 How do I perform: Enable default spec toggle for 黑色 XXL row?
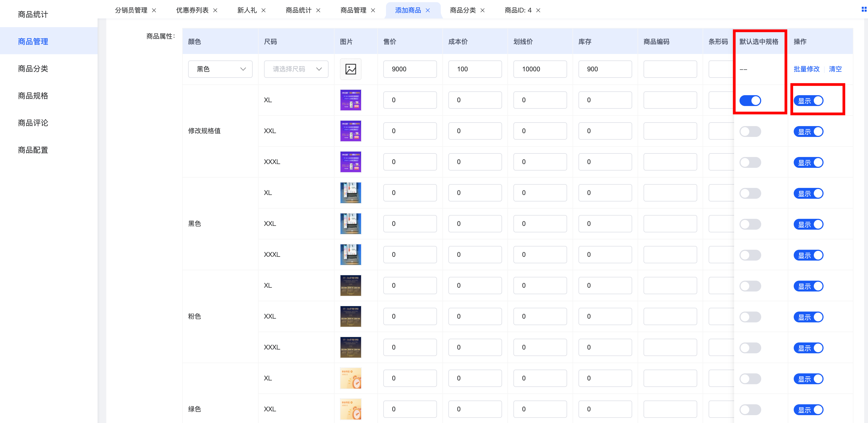click(x=750, y=224)
